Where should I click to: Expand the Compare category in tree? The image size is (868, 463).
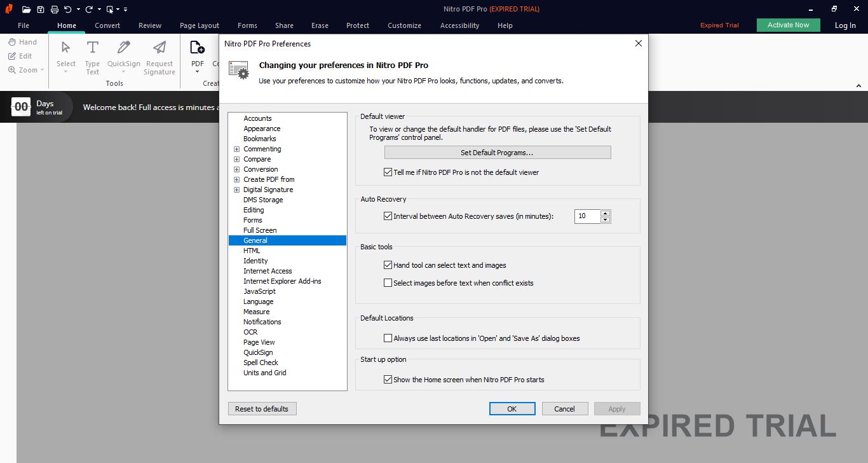click(x=236, y=159)
